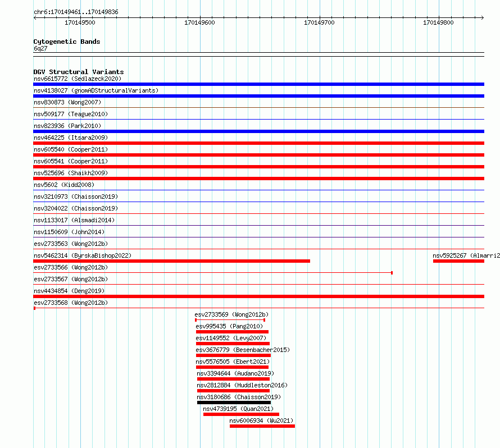Select nsv525696 (Shaikh2009) variant label

point(71,173)
